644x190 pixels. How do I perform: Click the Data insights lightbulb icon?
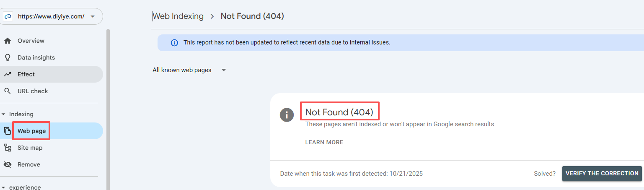pos(7,57)
